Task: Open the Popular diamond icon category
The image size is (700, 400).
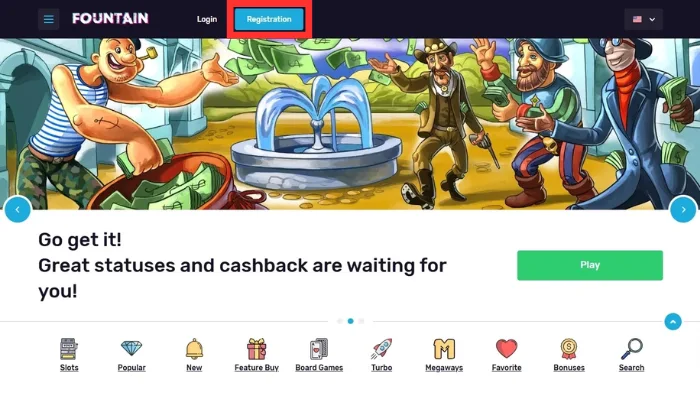Action: (x=131, y=348)
